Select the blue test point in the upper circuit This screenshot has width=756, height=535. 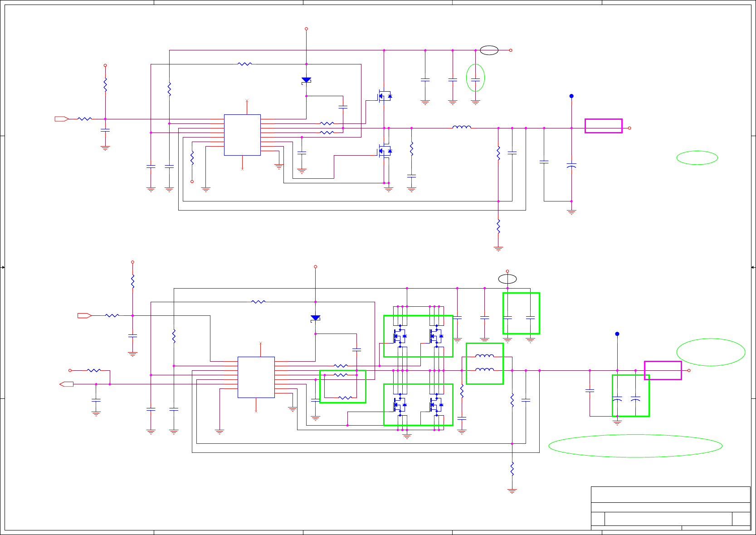tap(571, 96)
